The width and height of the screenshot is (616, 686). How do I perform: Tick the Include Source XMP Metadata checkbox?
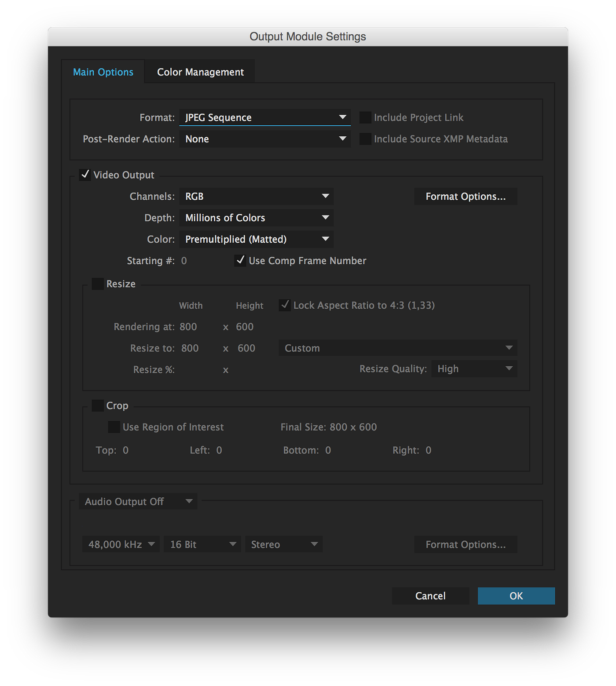click(365, 139)
